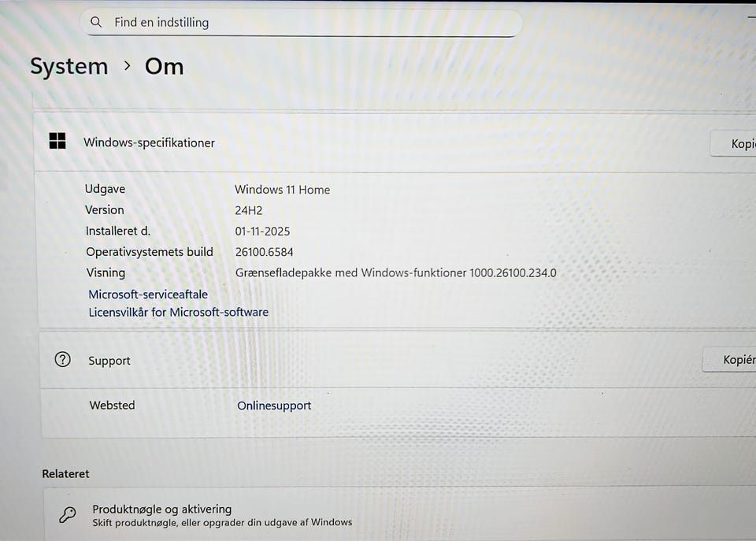
Task: Click the 'Version' label
Action: pyautogui.click(x=105, y=209)
